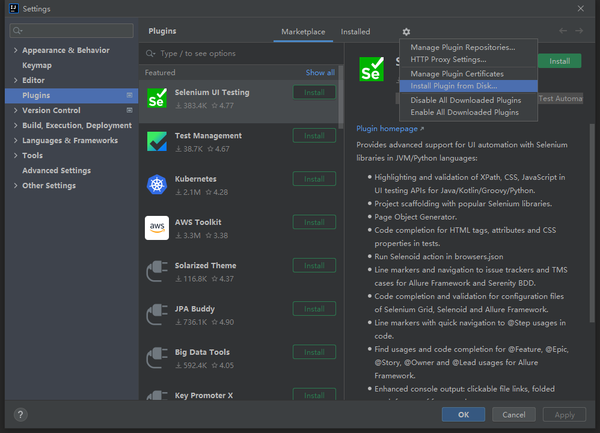This screenshot has width=600, height=433.
Task: Install the Kubernetes plugin
Action: 314,179
